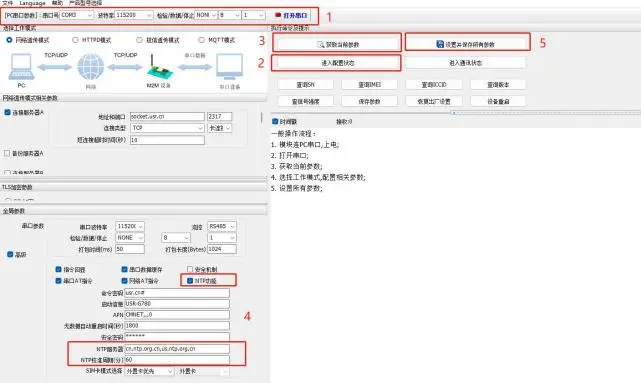The image size is (641, 383).
Task: Click the 打包时间(ms) field showing 50
Action: click(x=130, y=249)
